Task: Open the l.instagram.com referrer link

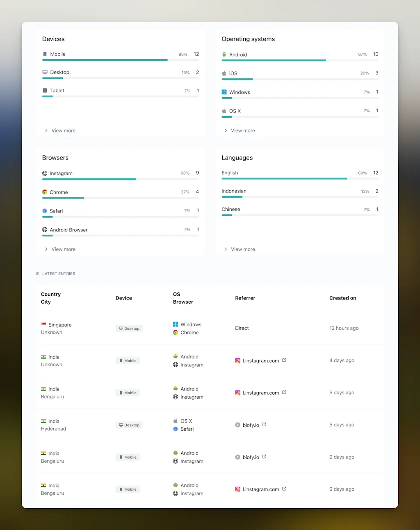Action: pos(261,361)
